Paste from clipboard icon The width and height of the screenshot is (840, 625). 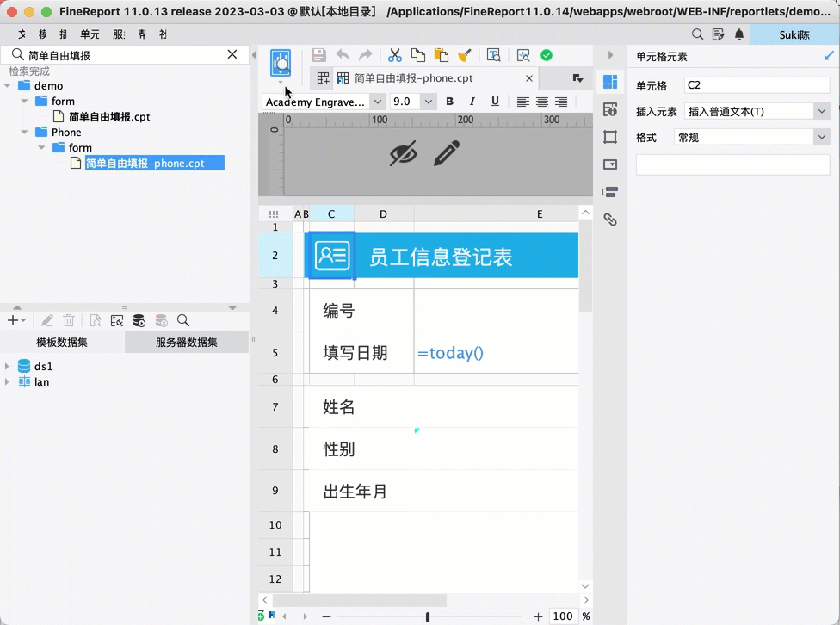[x=441, y=55]
